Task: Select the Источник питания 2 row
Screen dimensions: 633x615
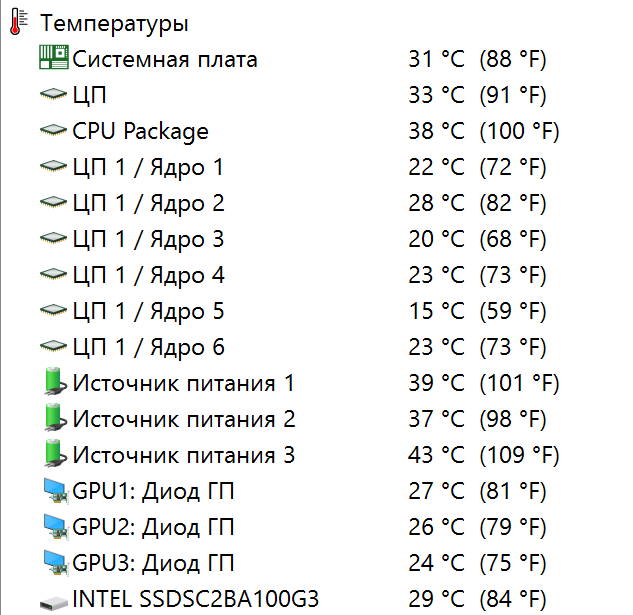Action: (184, 419)
